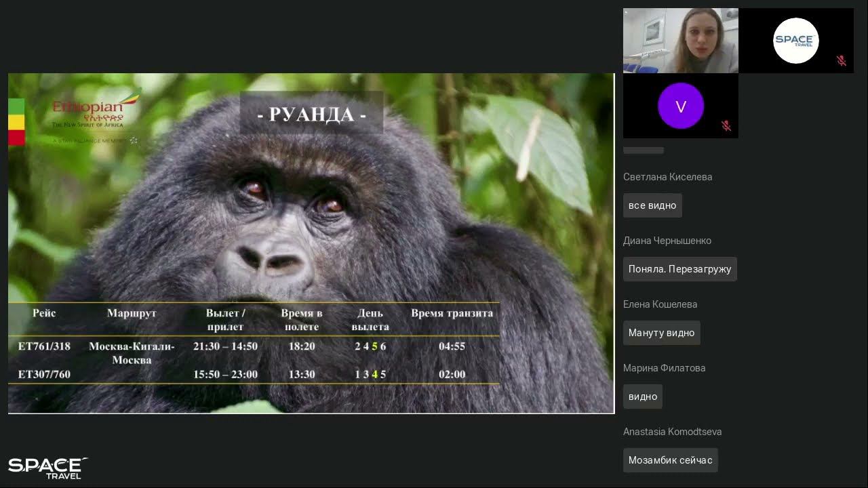Click the sender name Диана Чернышенко
The width and height of the screenshot is (868, 488).
pos(667,241)
